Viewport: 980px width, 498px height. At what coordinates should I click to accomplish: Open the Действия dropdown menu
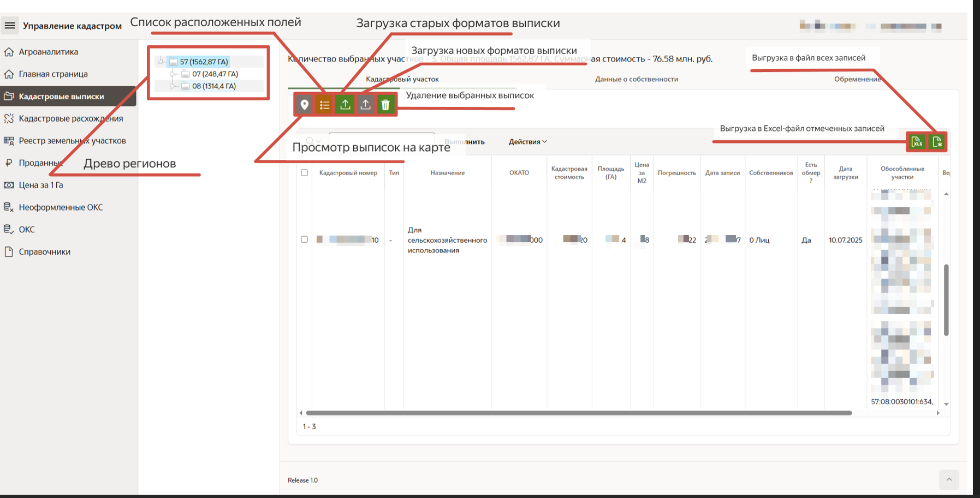527,142
